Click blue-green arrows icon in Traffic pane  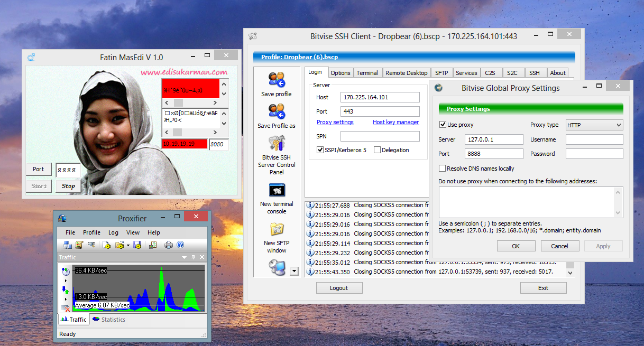coord(66,290)
